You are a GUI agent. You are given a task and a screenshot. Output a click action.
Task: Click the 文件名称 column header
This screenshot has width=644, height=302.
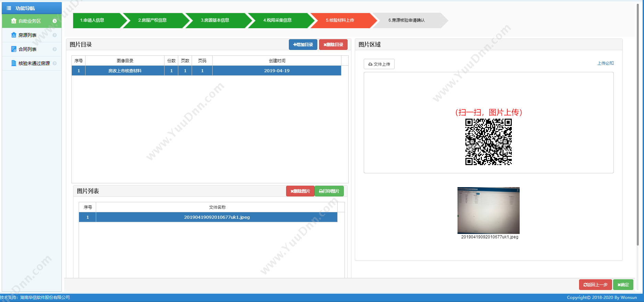tap(217, 207)
